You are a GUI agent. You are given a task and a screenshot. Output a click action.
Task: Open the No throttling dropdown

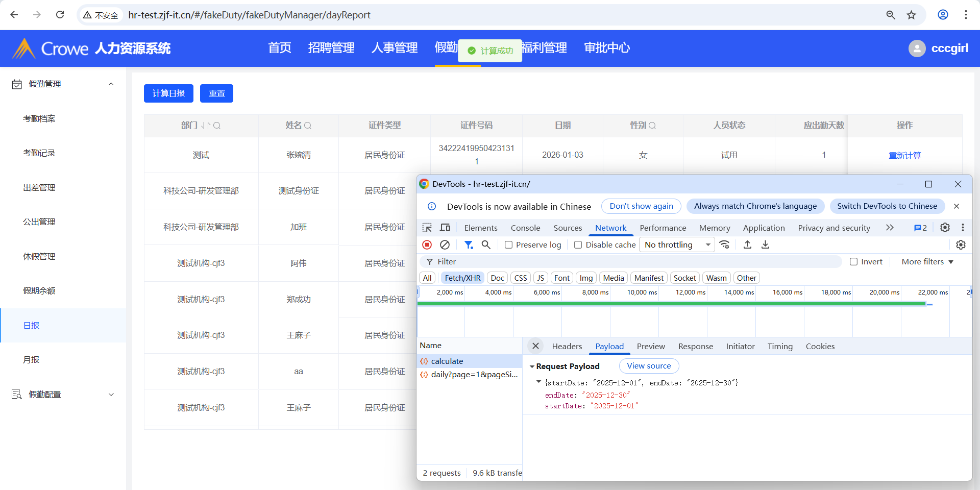(x=677, y=245)
